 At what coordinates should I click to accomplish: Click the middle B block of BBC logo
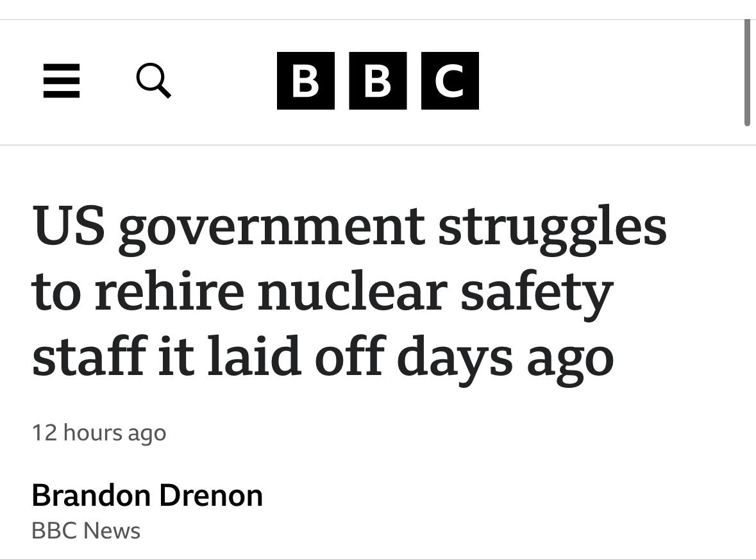pos(378,81)
